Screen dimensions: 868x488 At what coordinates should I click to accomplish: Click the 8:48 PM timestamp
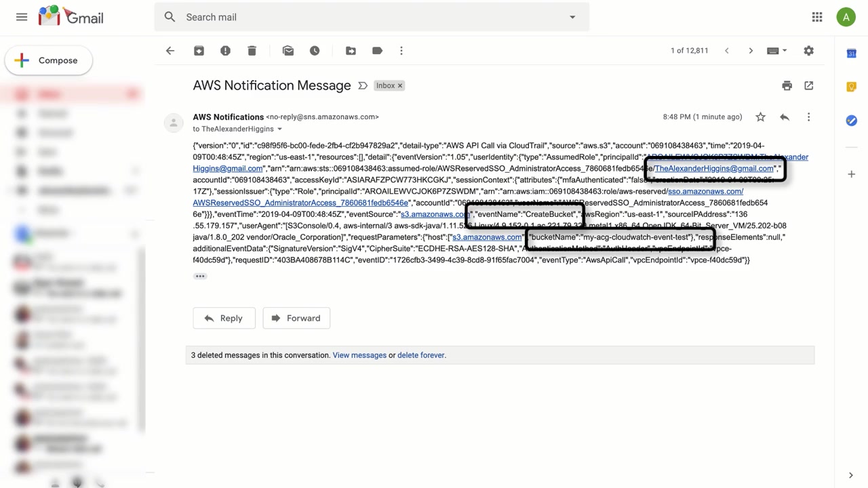click(703, 117)
